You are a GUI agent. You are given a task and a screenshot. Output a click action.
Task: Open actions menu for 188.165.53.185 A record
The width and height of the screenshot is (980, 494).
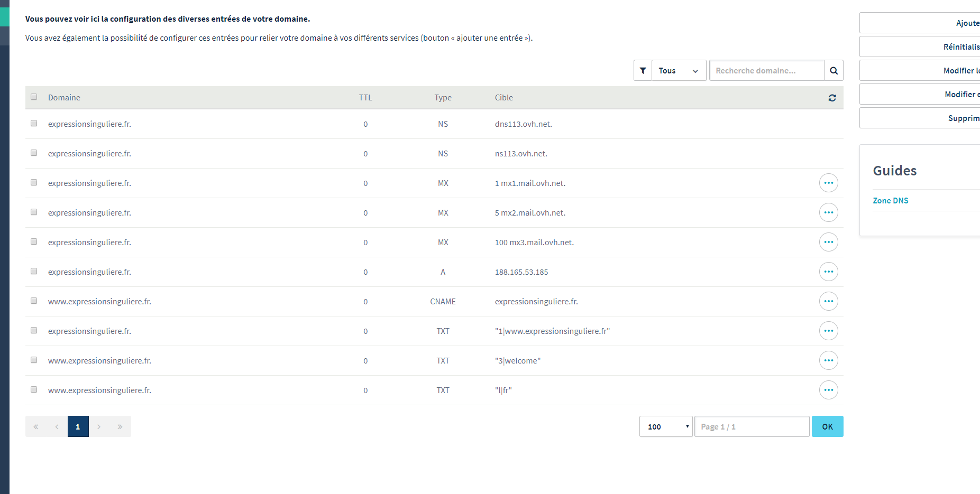[x=828, y=272]
